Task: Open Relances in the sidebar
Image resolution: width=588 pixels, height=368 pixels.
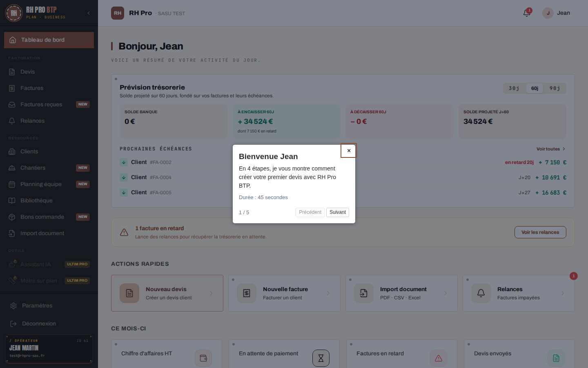Action: pyautogui.click(x=49, y=121)
